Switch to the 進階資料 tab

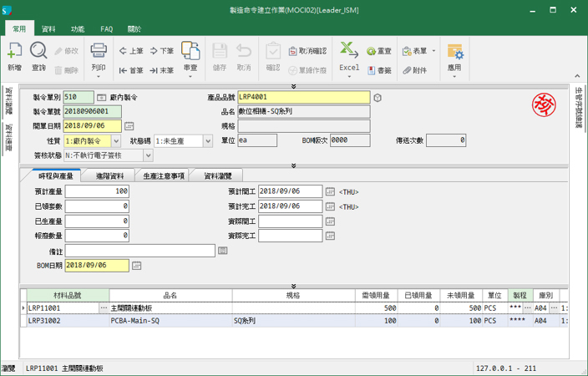[109, 176]
